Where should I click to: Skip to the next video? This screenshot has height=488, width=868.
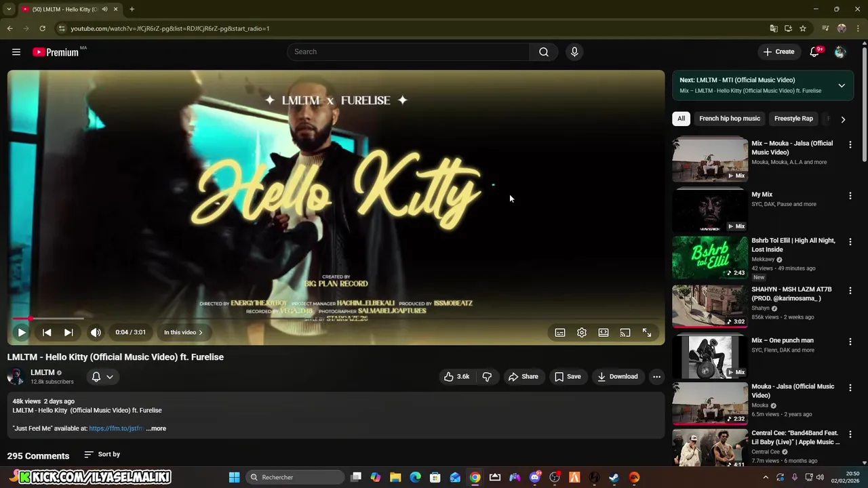click(x=68, y=332)
